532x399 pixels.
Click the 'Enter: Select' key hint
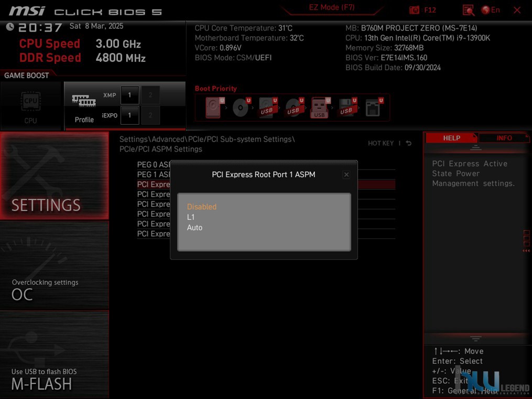pos(457,361)
